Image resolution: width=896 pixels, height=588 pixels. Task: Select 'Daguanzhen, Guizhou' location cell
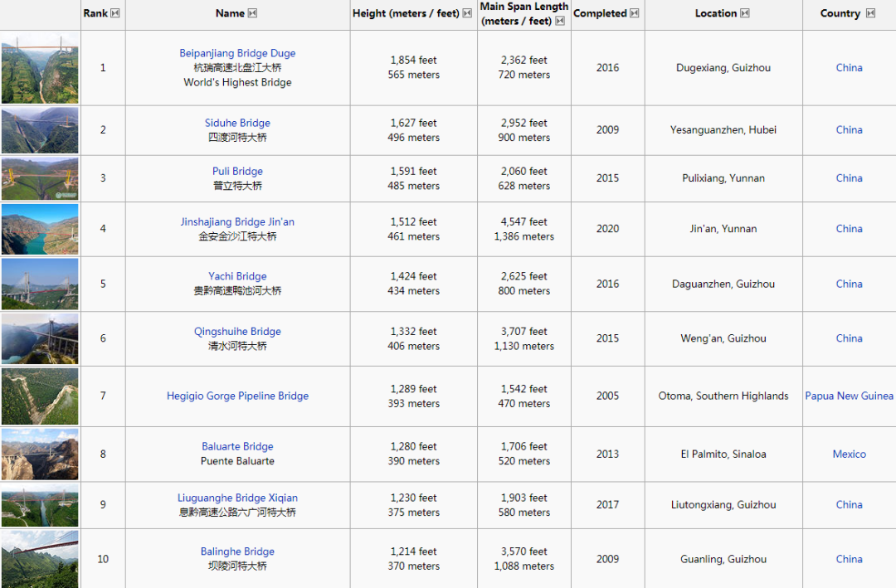pos(723,284)
